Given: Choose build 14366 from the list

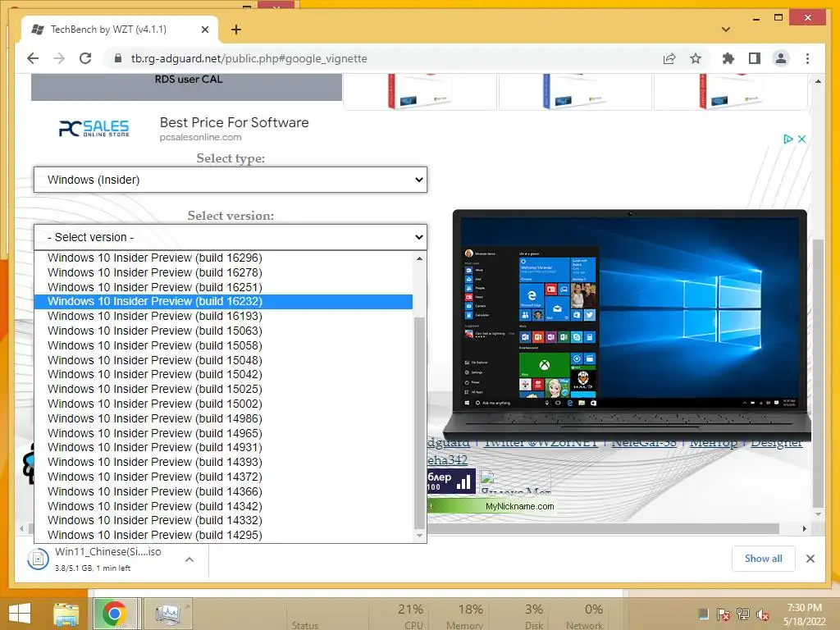Looking at the screenshot, I should (223, 491).
